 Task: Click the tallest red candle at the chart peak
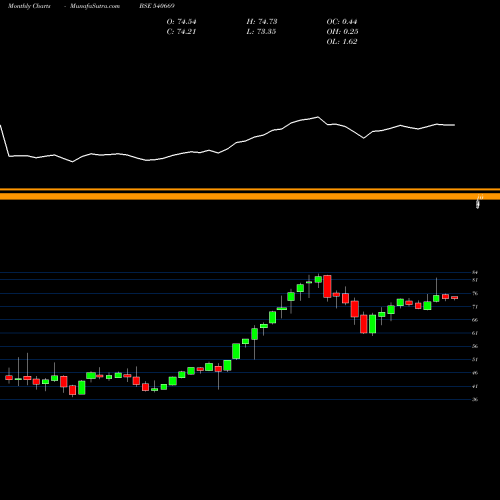(327, 286)
